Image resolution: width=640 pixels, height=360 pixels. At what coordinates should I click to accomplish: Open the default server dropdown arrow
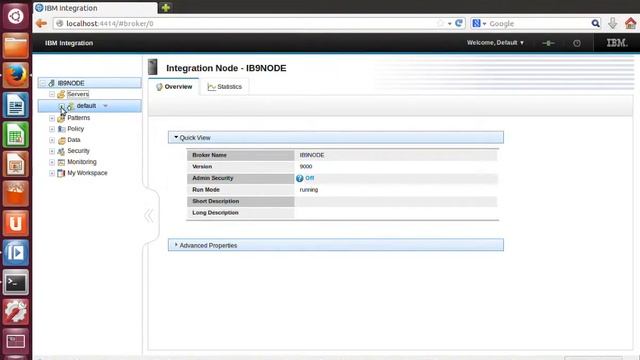pos(105,106)
